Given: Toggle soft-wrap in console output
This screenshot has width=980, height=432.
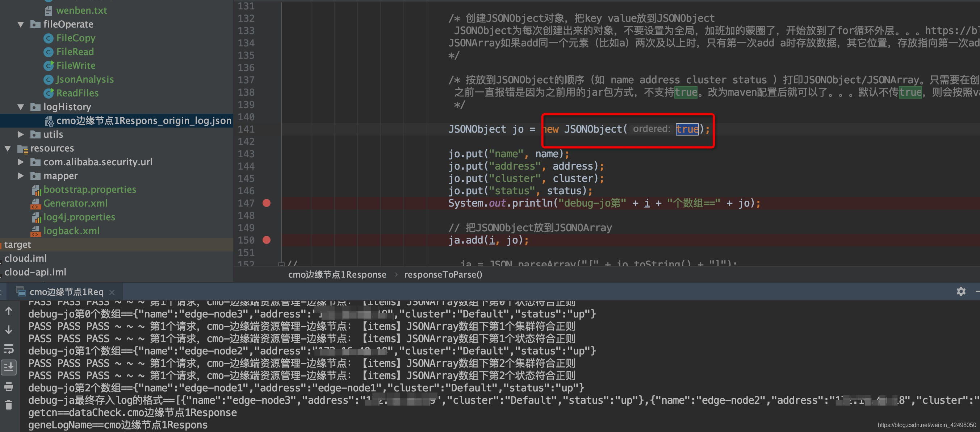Looking at the screenshot, I should (x=9, y=349).
